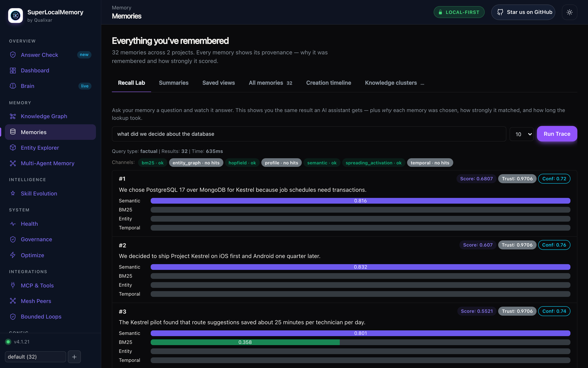Expand the ellipsis next to Knowledge clusters
This screenshot has height=368, width=588.
coord(422,83)
